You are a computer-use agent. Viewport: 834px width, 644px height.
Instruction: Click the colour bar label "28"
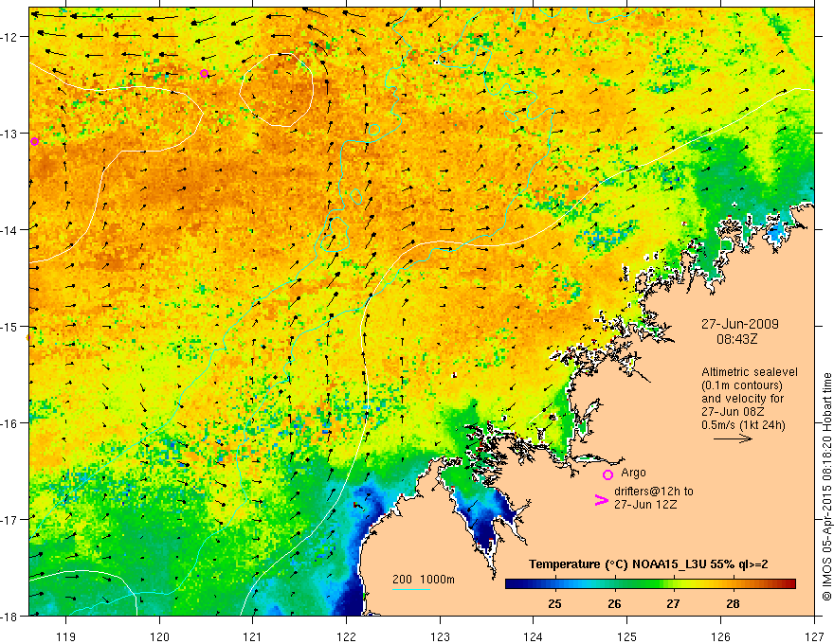click(733, 604)
